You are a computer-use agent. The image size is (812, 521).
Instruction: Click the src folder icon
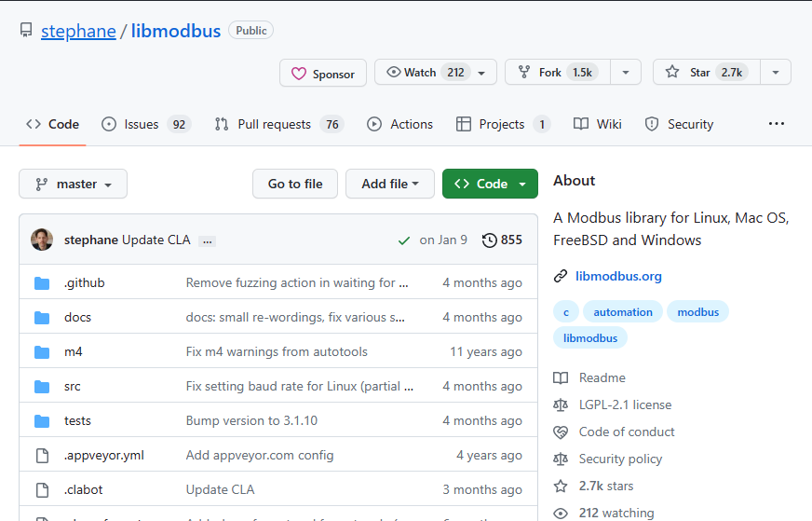42,386
